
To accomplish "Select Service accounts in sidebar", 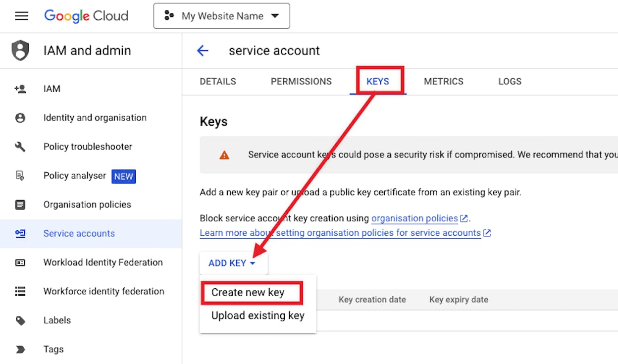I will pos(91,233).
